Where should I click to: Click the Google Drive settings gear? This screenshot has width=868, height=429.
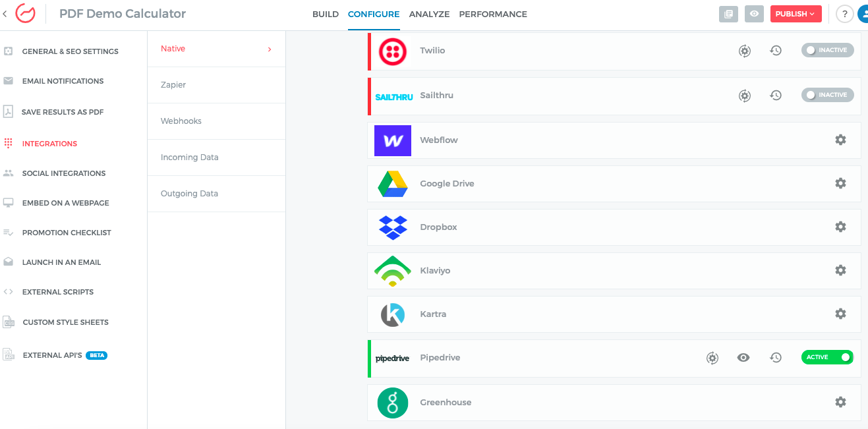pos(840,183)
